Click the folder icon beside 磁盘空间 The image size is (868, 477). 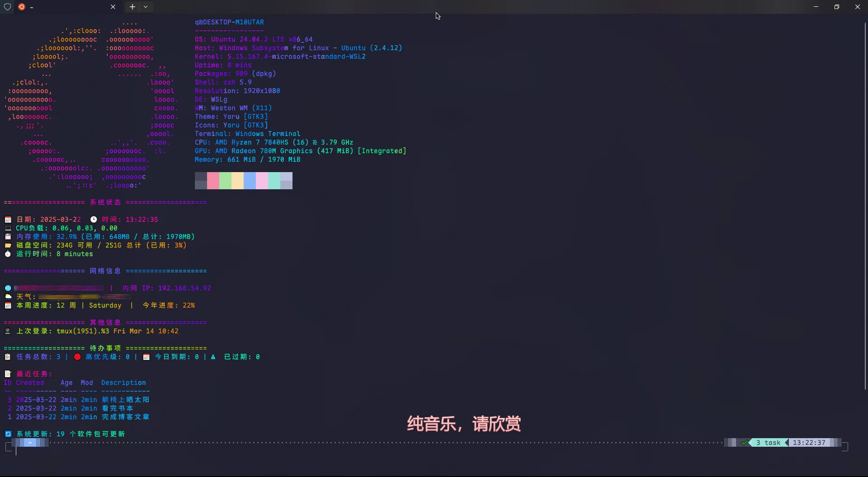tap(8, 245)
